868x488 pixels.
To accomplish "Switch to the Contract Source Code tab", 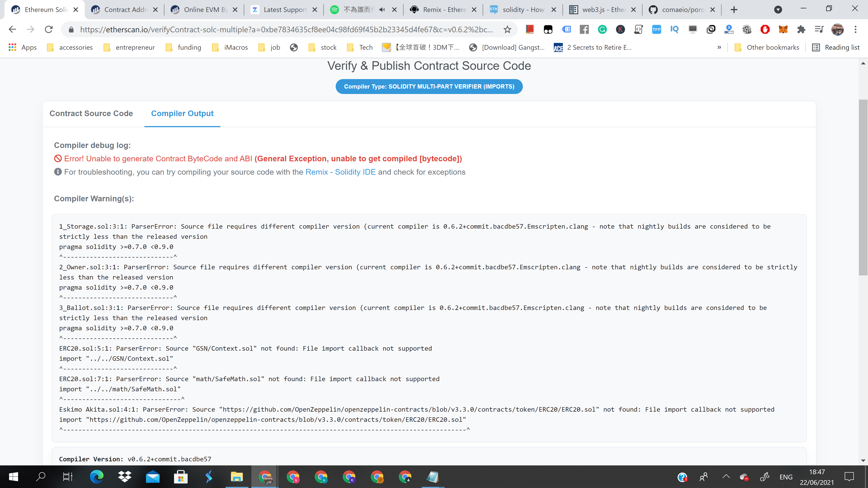I will (x=91, y=113).
